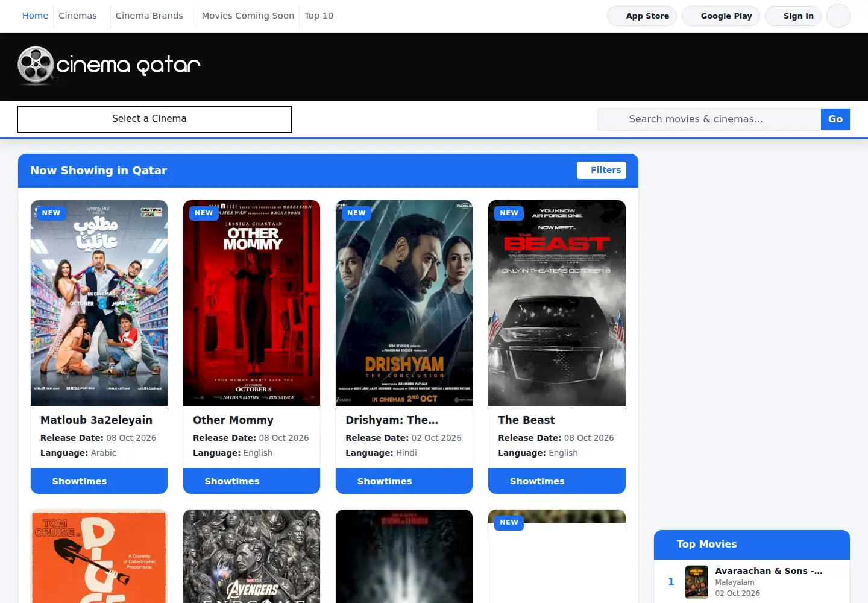
Task: Open the Drishyam poster image
Action: pos(404,303)
